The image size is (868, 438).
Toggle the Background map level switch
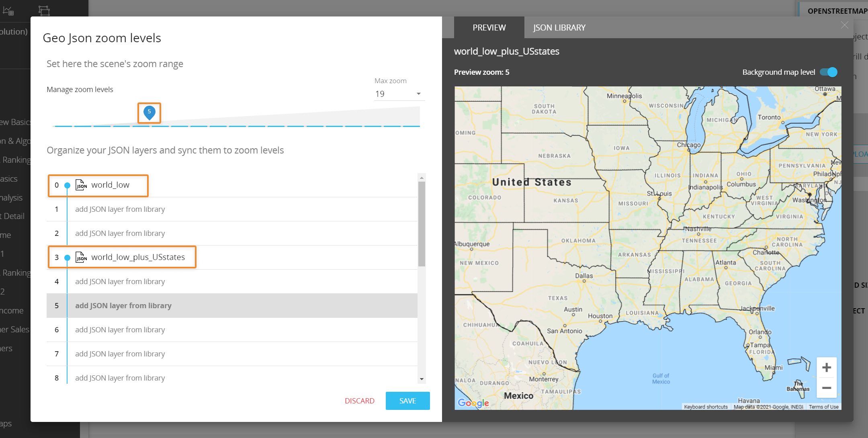829,72
